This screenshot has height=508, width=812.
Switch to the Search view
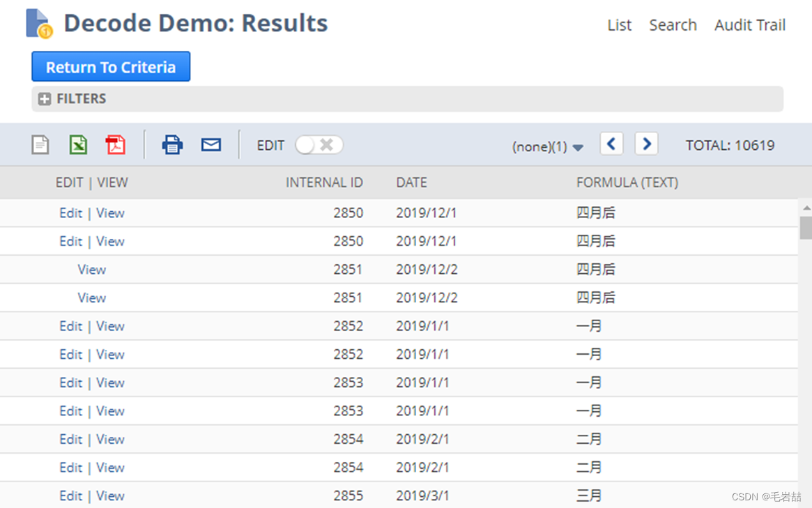pyautogui.click(x=672, y=25)
